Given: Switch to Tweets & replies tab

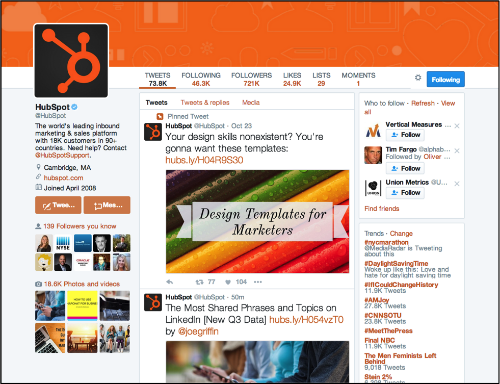Looking at the screenshot, I should 205,102.
